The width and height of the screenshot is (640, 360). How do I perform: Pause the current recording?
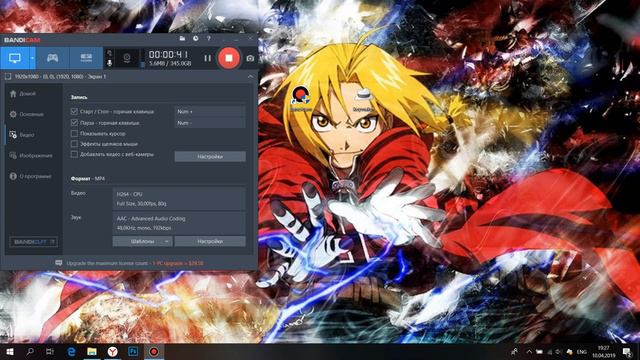208,58
